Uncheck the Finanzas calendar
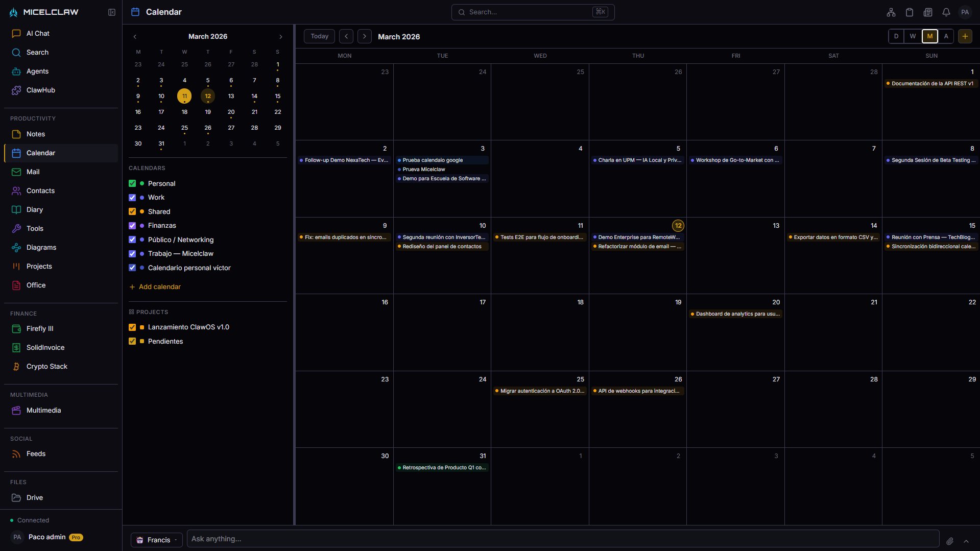 tap(132, 225)
